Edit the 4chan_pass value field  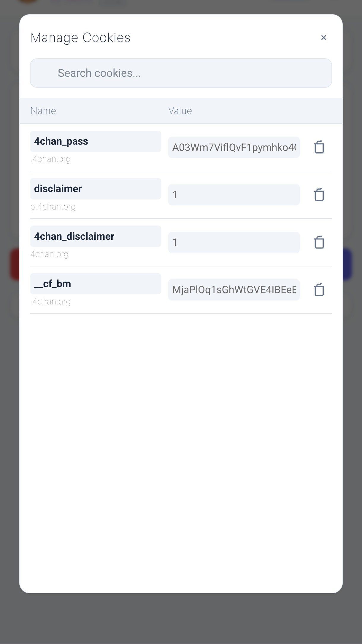point(234,147)
